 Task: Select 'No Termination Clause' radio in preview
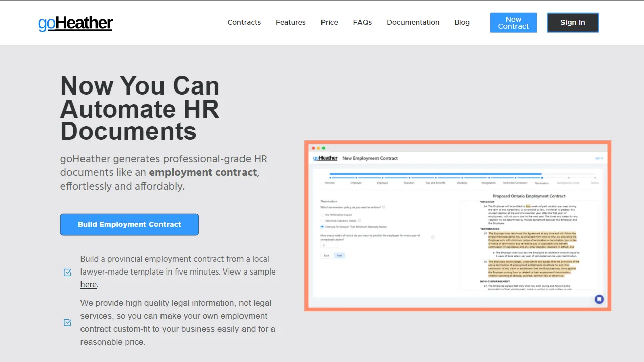pyautogui.click(x=323, y=215)
